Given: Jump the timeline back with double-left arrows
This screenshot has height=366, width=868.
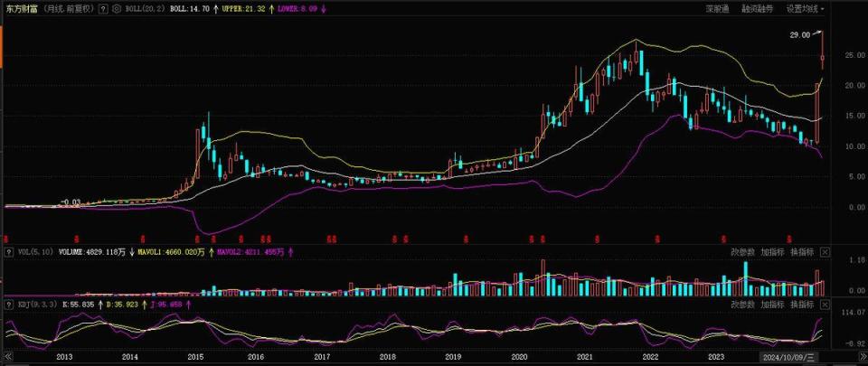Looking at the screenshot, I should 8,355.
